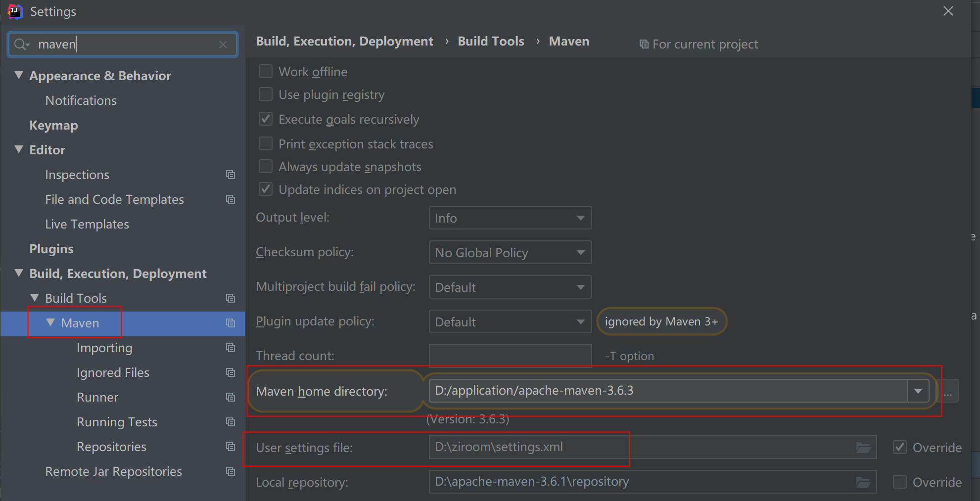Select Repositories under Maven
Viewport: 980px width, 501px height.
point(111,447)
